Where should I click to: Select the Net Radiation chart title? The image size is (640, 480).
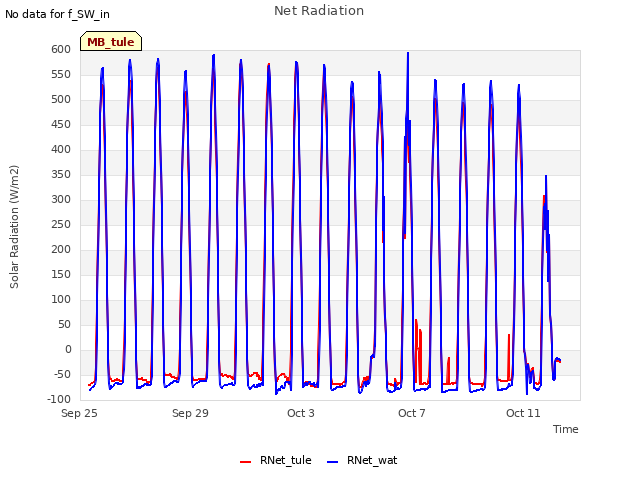point(319,11)
